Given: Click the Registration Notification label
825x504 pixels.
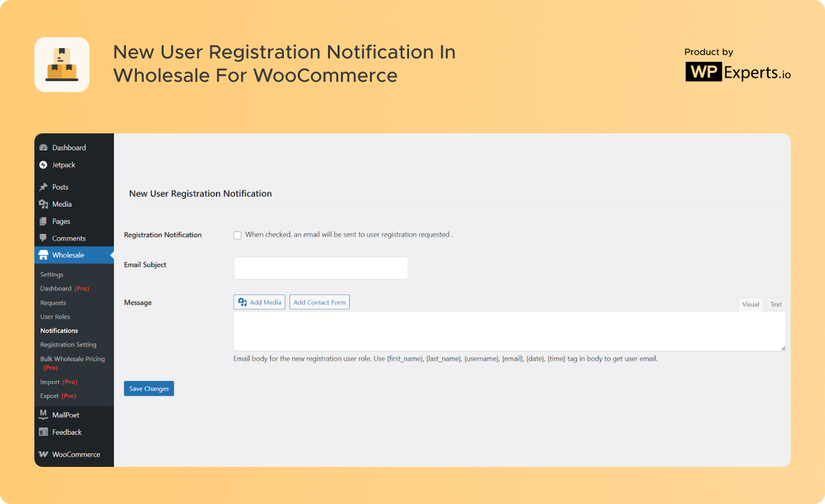Looking at the screenshot, I should (163, 235).
